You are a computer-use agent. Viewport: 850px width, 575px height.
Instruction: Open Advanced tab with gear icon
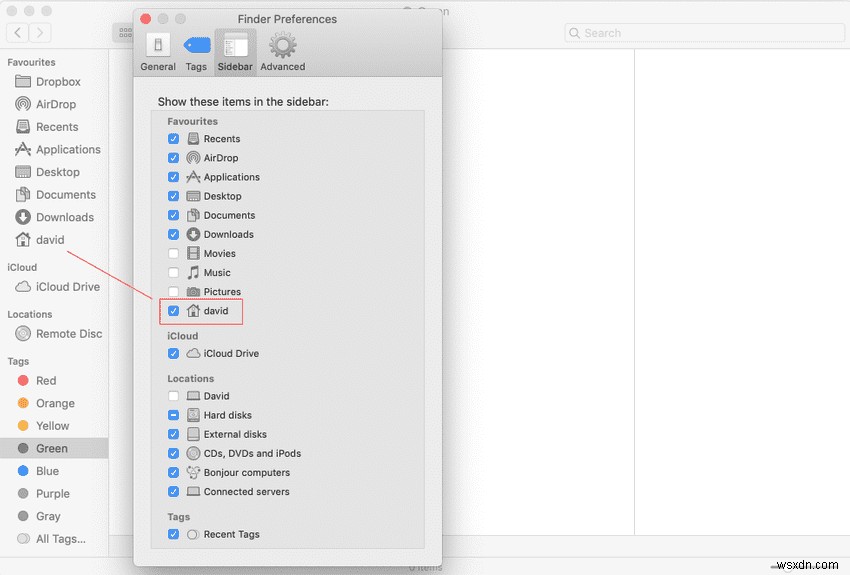tap(282, 52)
